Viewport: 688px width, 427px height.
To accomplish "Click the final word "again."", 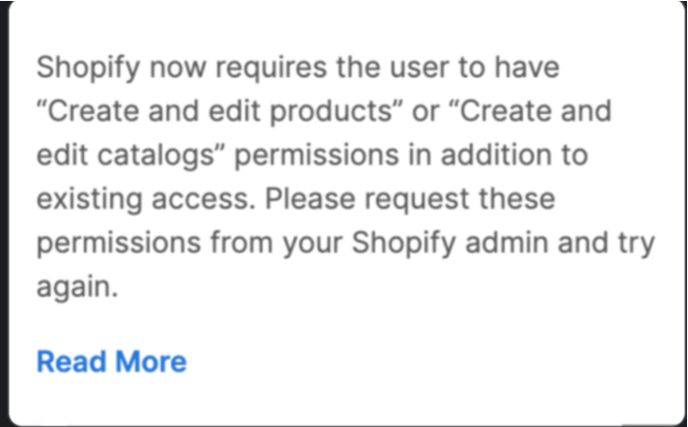I will pos(77,289).
